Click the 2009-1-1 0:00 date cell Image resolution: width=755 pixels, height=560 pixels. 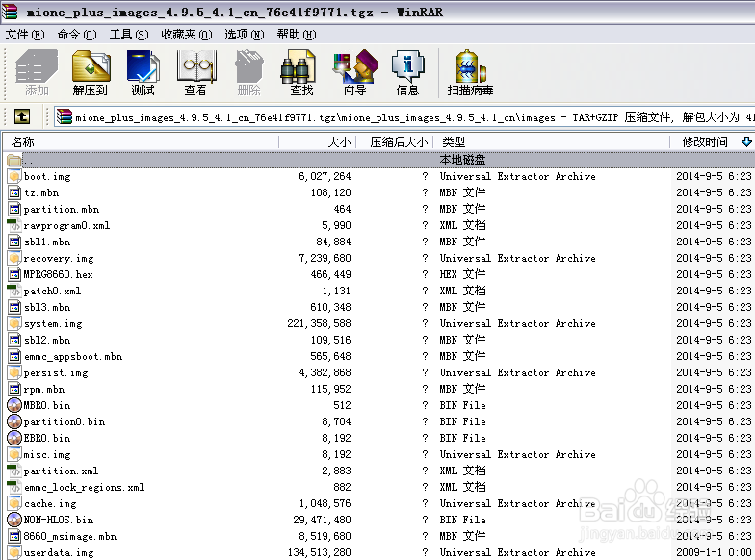[714, 552]
